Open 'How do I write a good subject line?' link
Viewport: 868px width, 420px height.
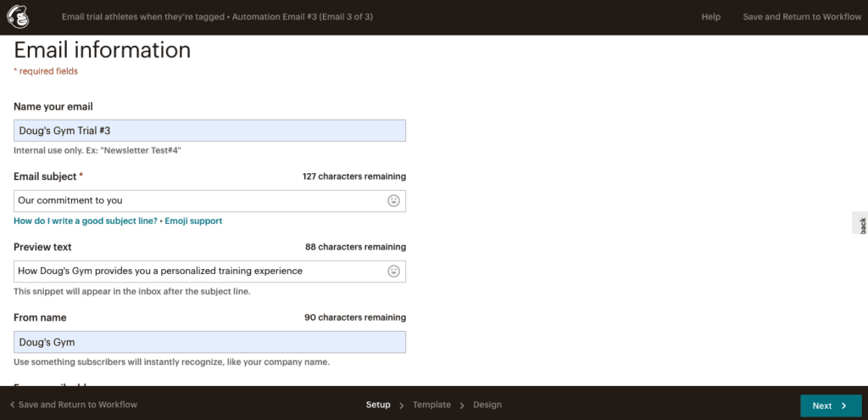[x=86, y=221]
